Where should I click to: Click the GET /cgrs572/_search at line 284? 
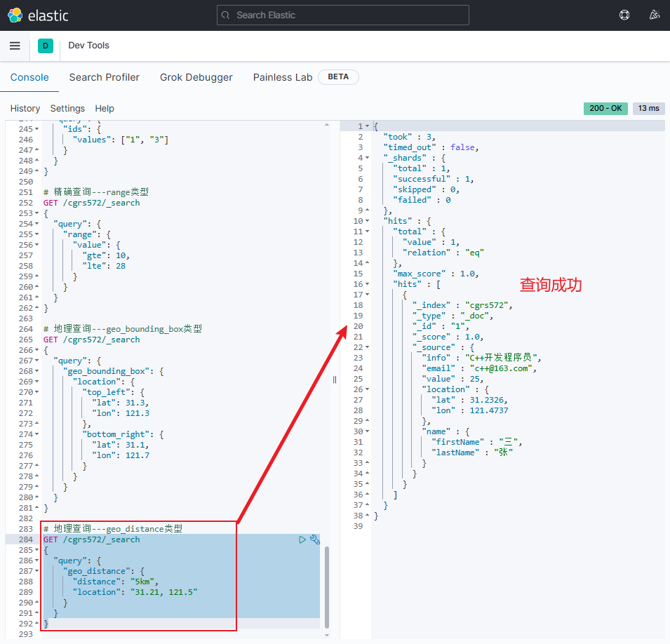[x=91, y=539]
